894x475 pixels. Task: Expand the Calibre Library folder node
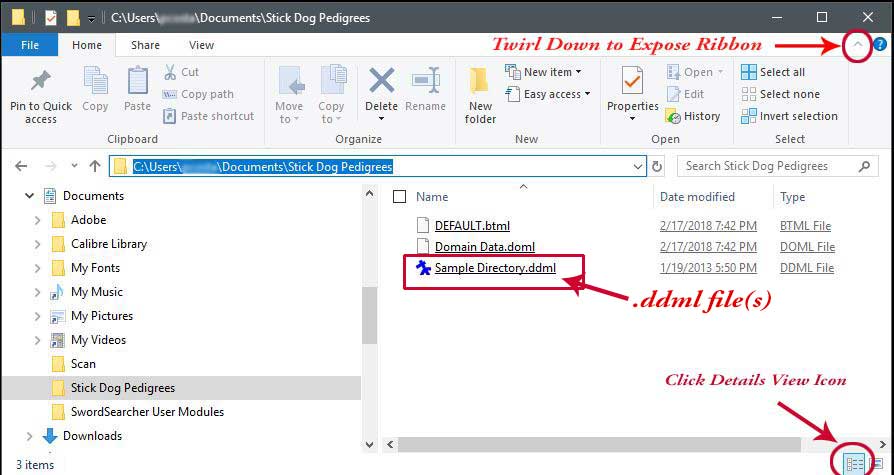pyautogui.click(x=38, y=244)
